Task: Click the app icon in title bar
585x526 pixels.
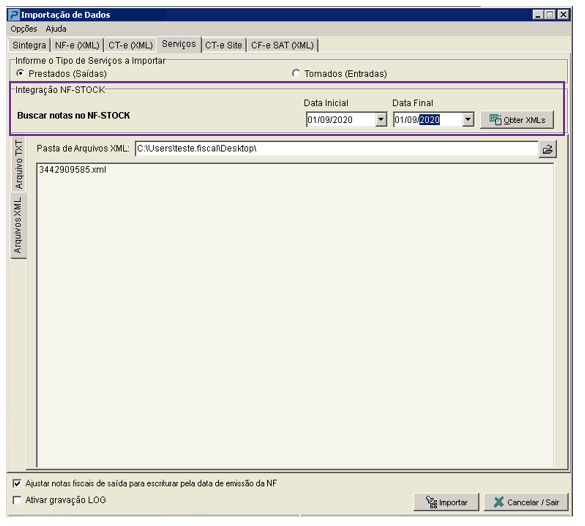Action: click(x=14, y=15)
